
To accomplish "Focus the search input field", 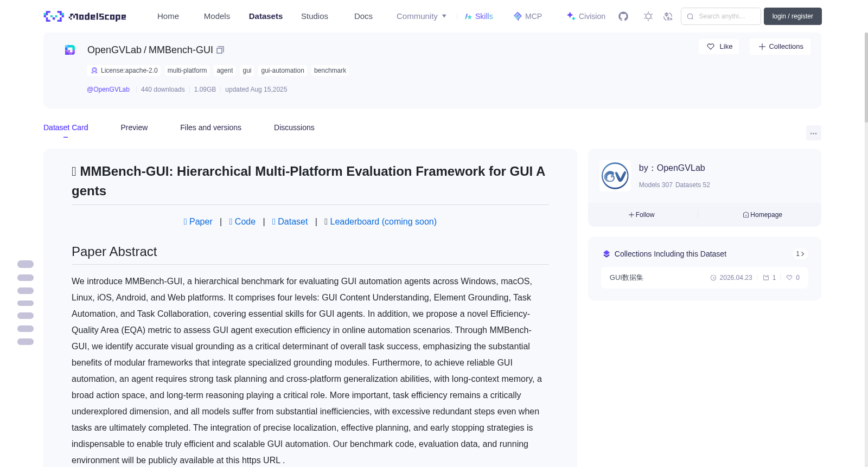I will pyautogui.click(x=721, y=16).
